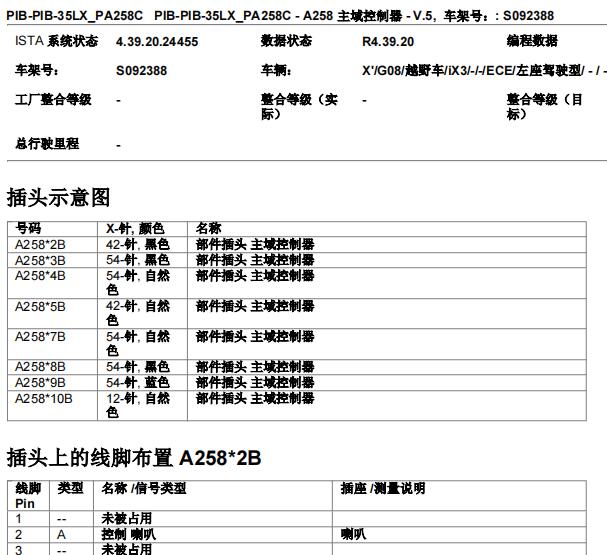Select connector A258*3B in the table

[x=40, y=260]
